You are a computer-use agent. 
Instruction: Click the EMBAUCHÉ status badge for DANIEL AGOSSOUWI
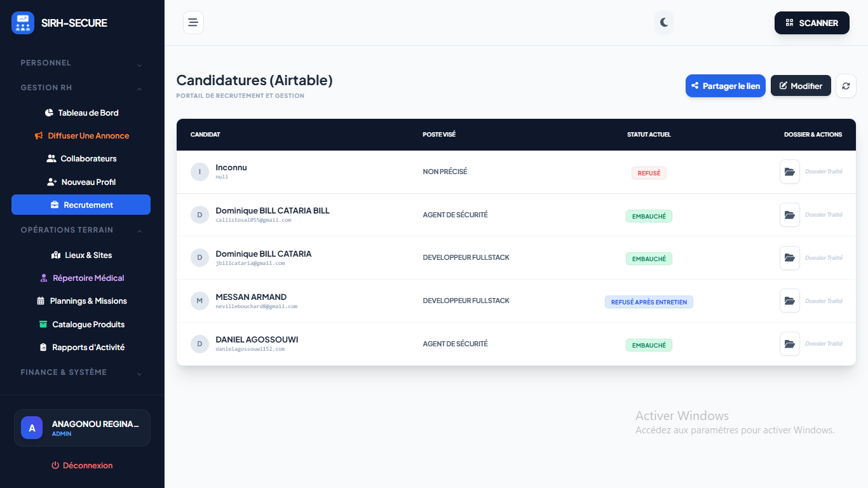tap(649, 344)
